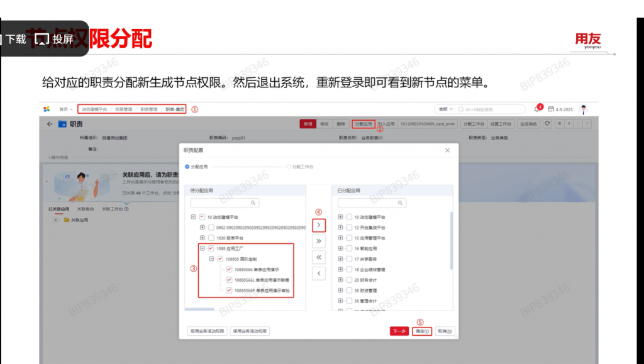Collapse the 108805 高阶定制 tree node
644x364 pixels.
tap(211, 259)
